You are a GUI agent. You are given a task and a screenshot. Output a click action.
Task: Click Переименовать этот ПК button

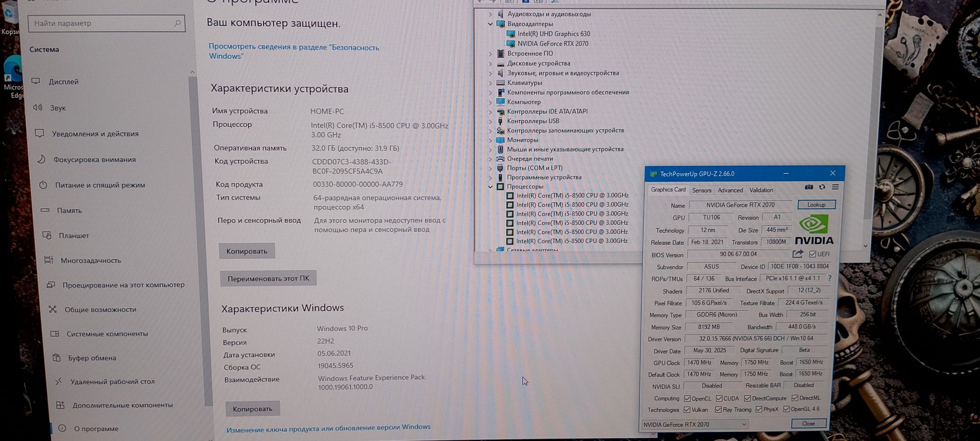(x=269, y=278)
